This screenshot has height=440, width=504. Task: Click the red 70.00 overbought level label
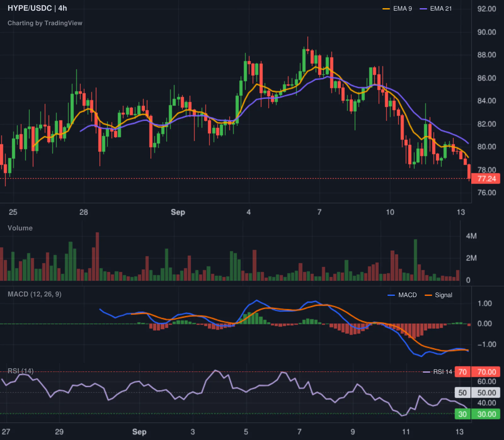(486, 372)
